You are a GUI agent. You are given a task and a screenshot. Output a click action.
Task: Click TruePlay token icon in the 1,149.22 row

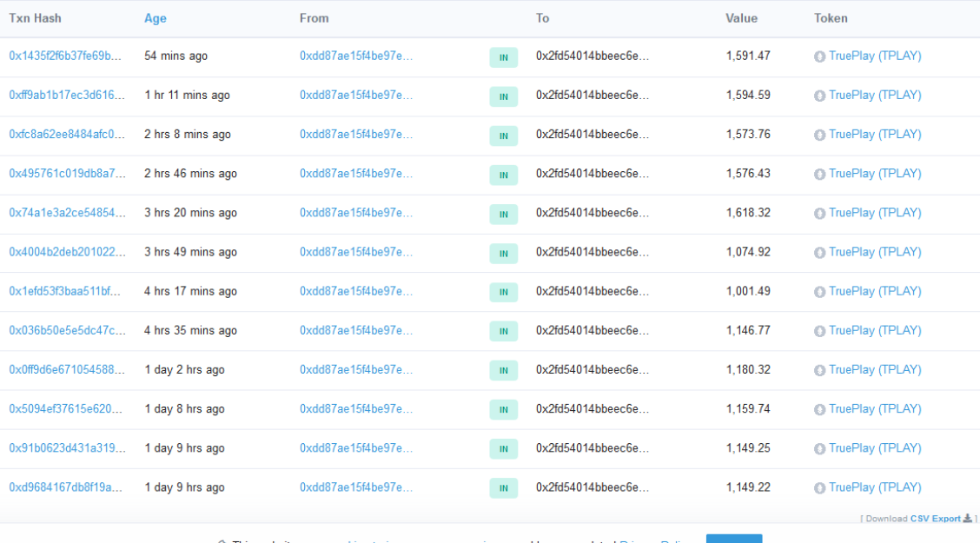pyautogui.click(x=819, y=488)
